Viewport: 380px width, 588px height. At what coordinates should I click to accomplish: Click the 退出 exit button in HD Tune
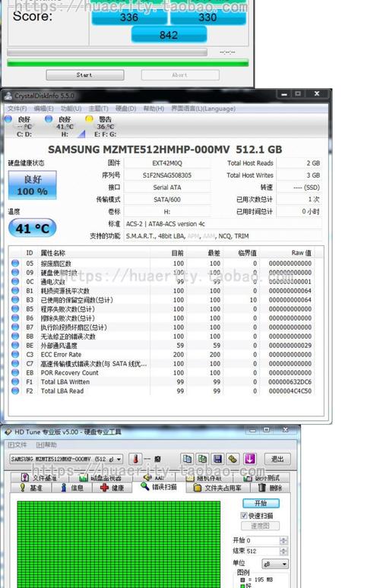(277, 459)
